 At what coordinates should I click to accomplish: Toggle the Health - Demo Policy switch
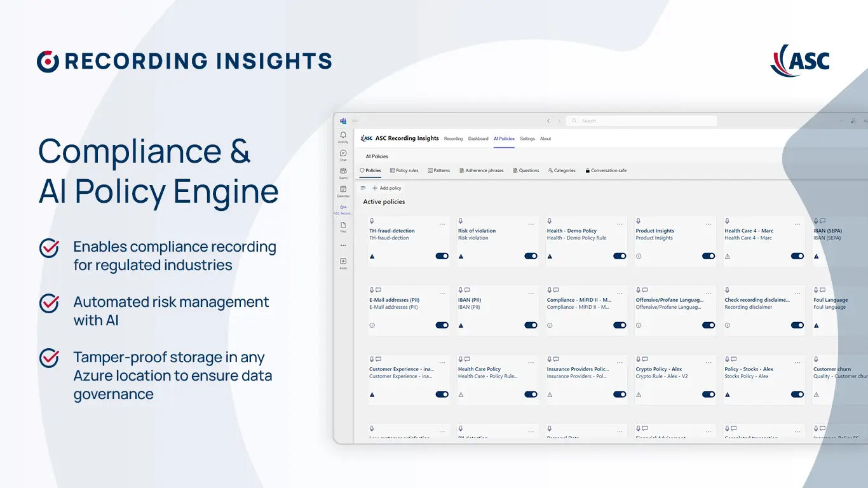(x=620, y=256)
